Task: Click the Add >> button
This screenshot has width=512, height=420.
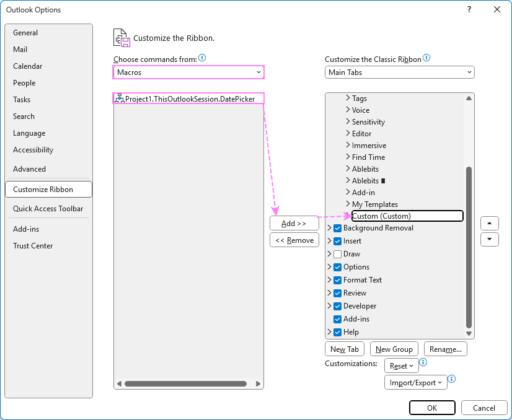Action: click(294, 223)
